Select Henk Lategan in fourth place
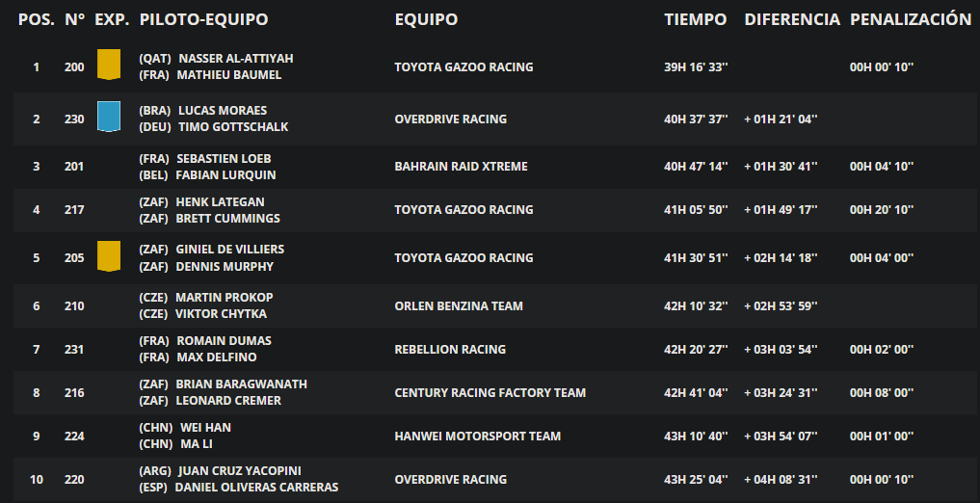 [x=220, y=201]
